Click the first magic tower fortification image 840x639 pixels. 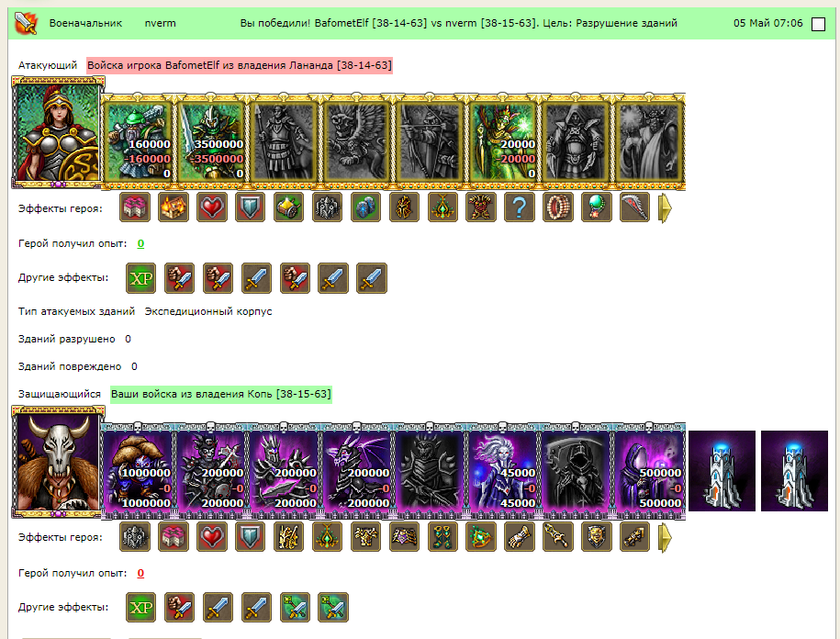(x=722, y=471)
